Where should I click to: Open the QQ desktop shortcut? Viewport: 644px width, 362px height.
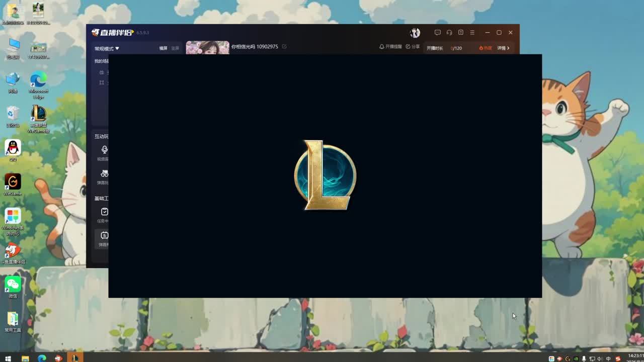point(13,151)
